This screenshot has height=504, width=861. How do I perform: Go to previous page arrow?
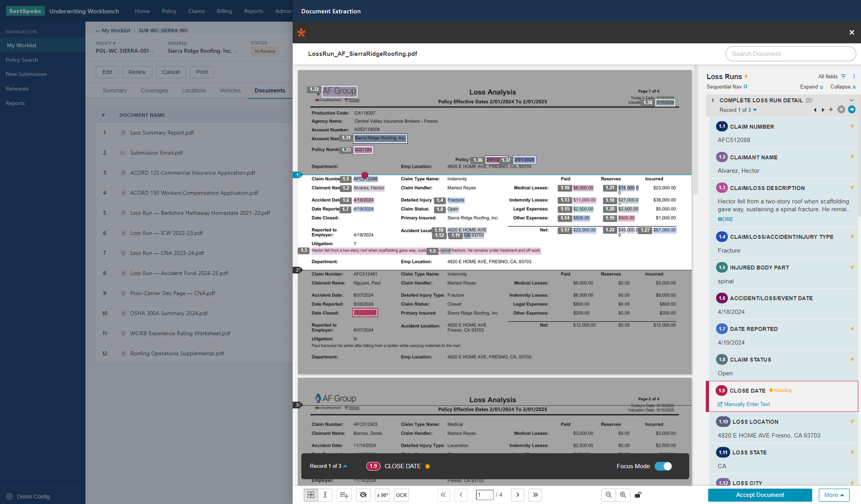(461, 495)
